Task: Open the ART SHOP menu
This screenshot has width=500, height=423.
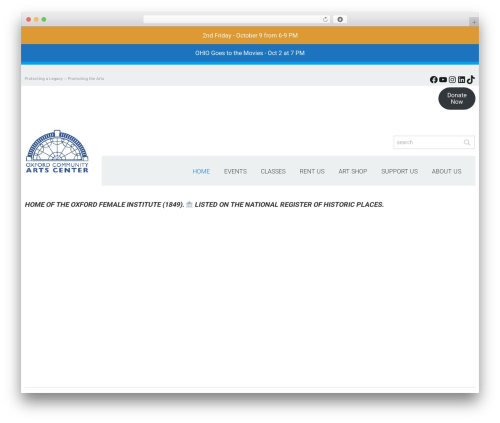Action: click(353, 171)
